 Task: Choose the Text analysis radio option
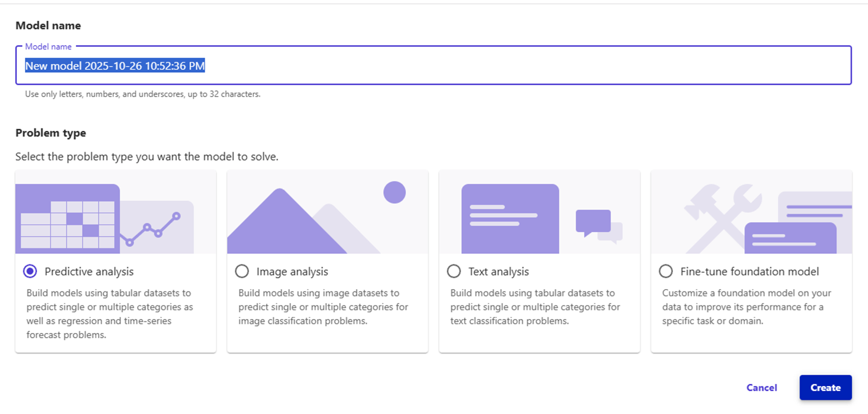click(454, 271)
